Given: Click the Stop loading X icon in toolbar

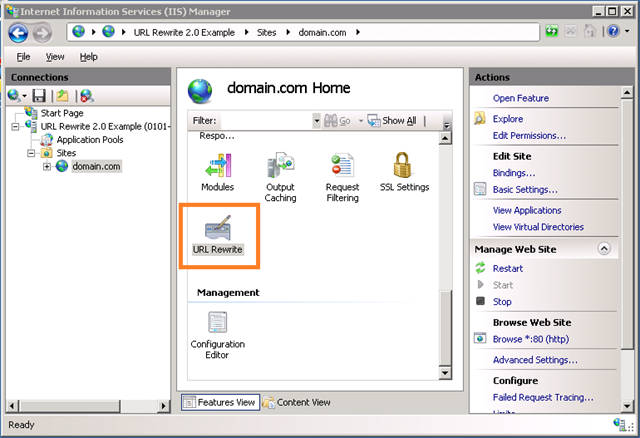Looking at the screenshot, I should (571, 31).
